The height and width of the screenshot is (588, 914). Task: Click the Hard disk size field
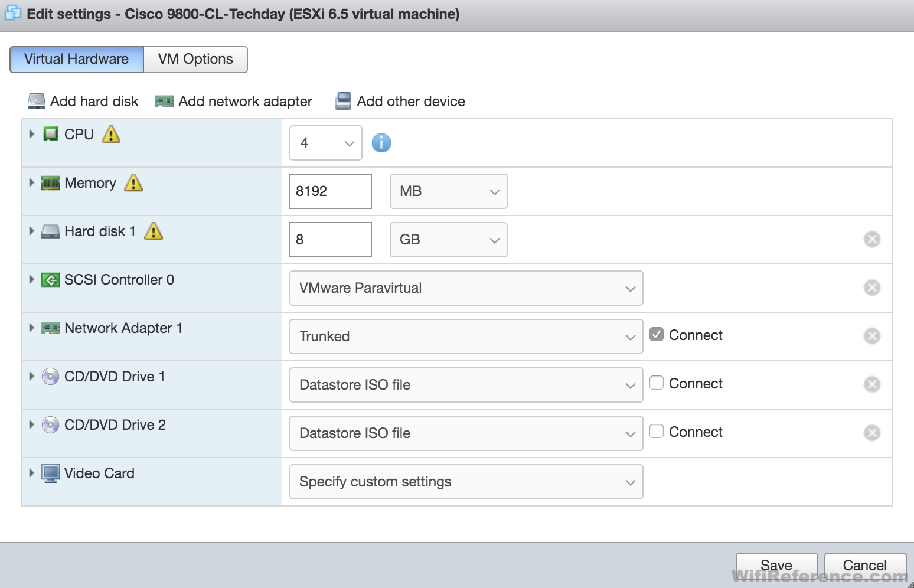pyautogui.click(x=331, y=240)
